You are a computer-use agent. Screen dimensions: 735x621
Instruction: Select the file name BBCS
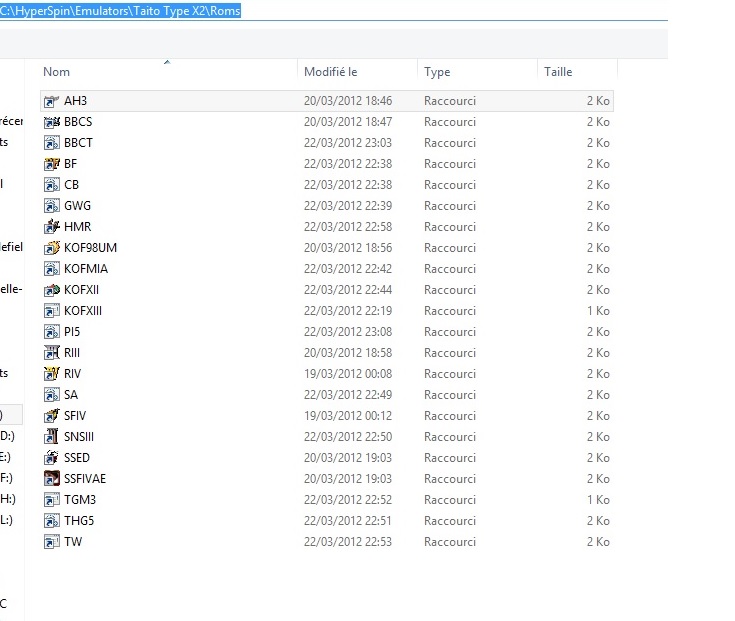[78, 122]
